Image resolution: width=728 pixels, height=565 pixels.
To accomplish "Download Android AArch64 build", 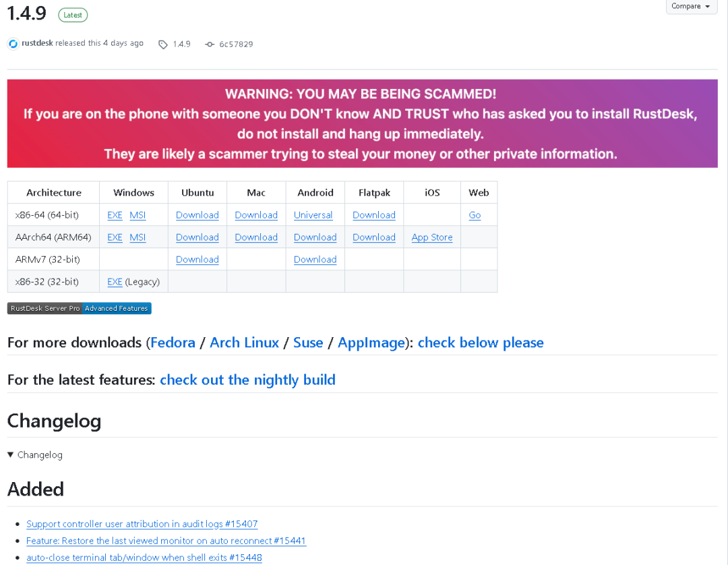I will tap(315, 237).
